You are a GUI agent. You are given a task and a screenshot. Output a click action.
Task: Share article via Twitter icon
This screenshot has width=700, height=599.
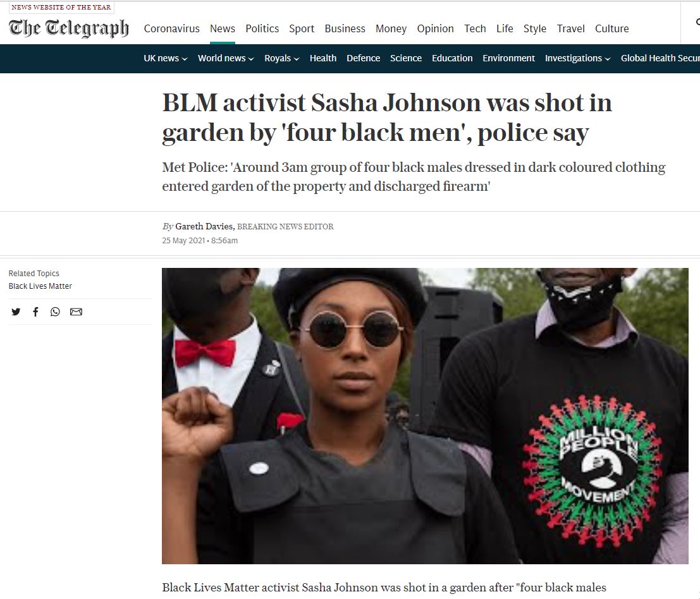(16, 312)
